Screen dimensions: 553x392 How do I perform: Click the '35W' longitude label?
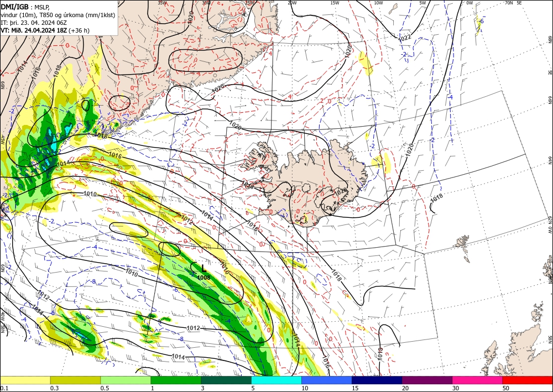[x=162, y=3]
